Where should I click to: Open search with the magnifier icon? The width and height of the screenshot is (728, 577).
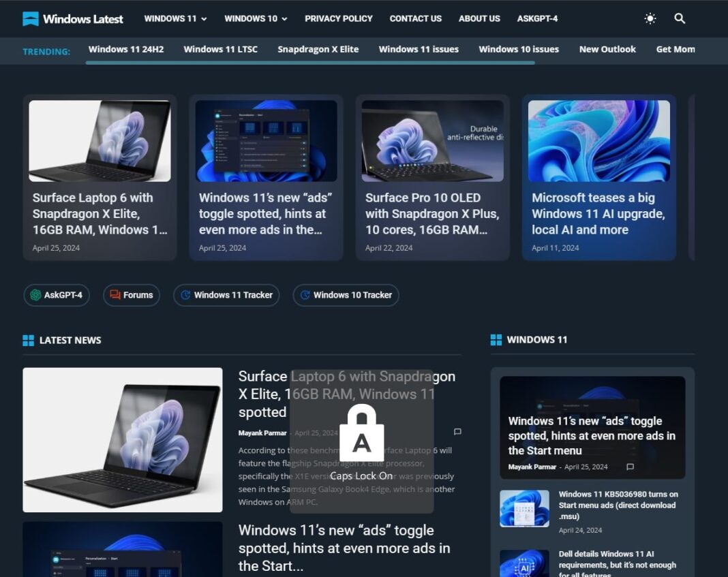tap(680, 19)
